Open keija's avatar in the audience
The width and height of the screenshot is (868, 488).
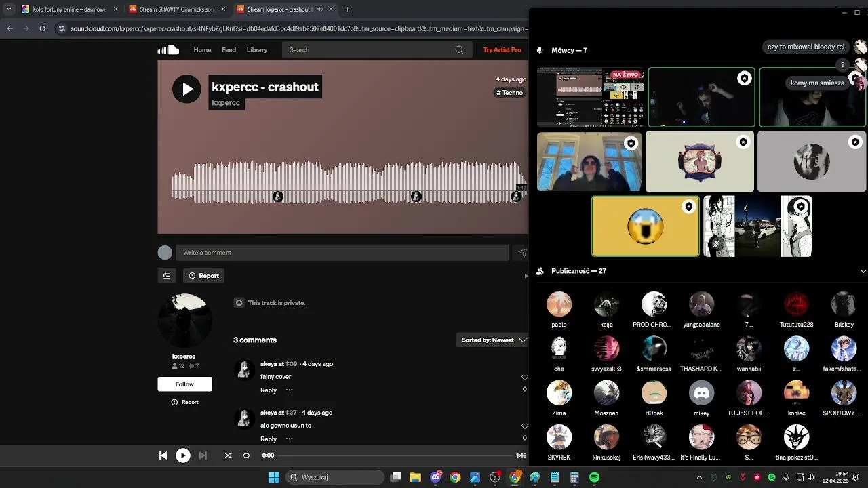point(606,304)
